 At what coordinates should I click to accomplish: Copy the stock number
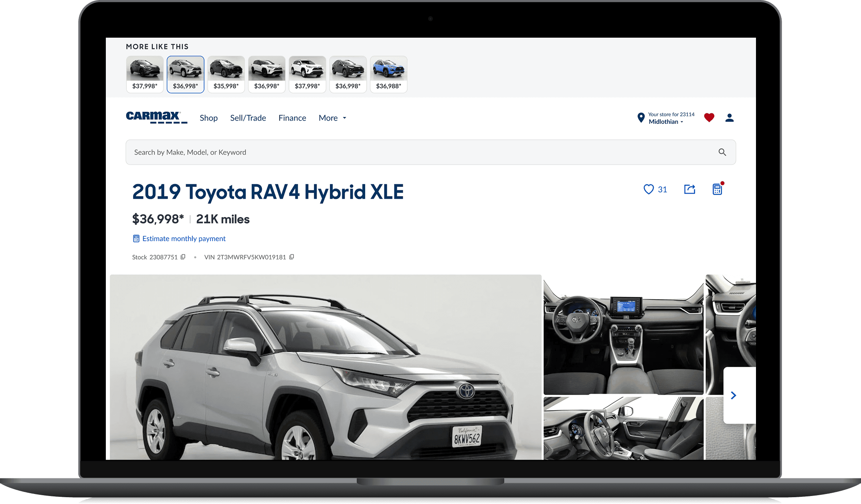click(x=183, y=257)
